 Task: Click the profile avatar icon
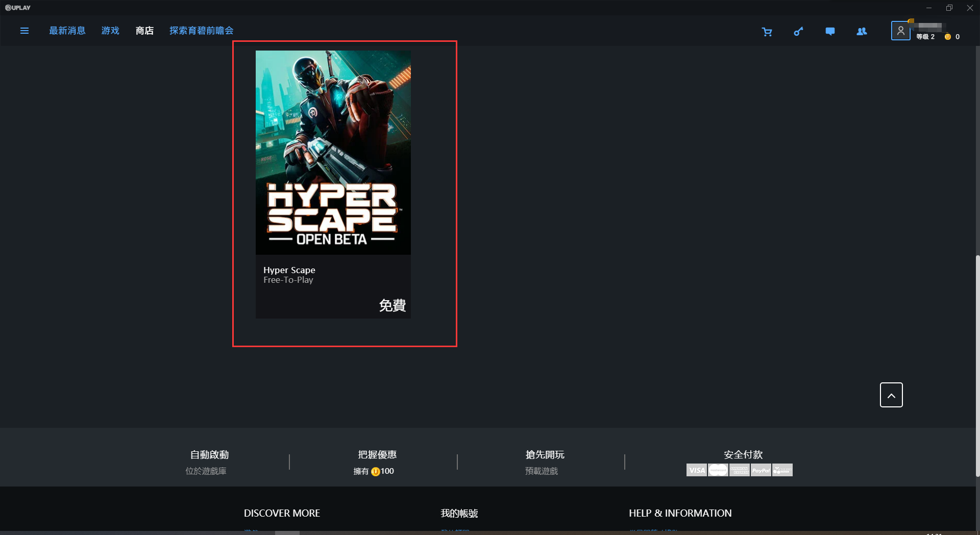(900, 31)
